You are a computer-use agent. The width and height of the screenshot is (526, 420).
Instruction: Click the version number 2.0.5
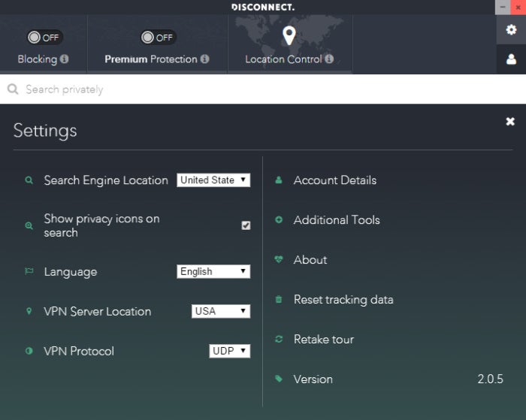coord(490,379)
